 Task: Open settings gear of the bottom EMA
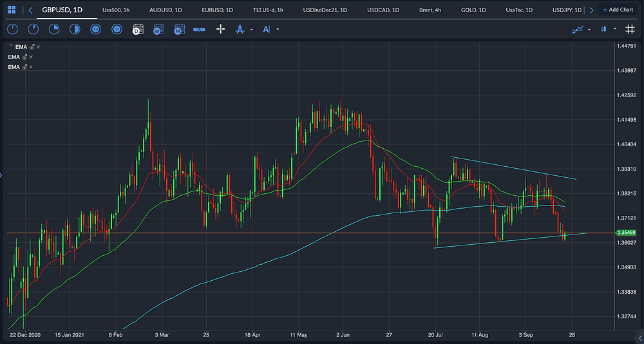click(x=24, y=67)
